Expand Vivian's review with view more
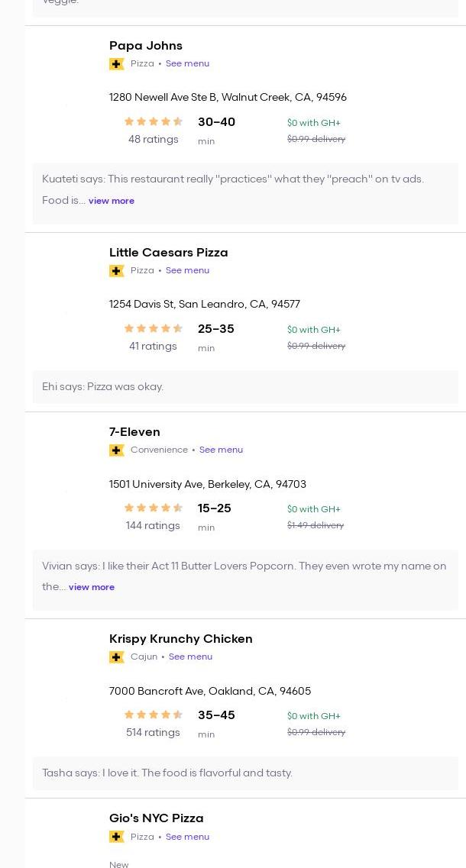466x868 pixels. 91,587
